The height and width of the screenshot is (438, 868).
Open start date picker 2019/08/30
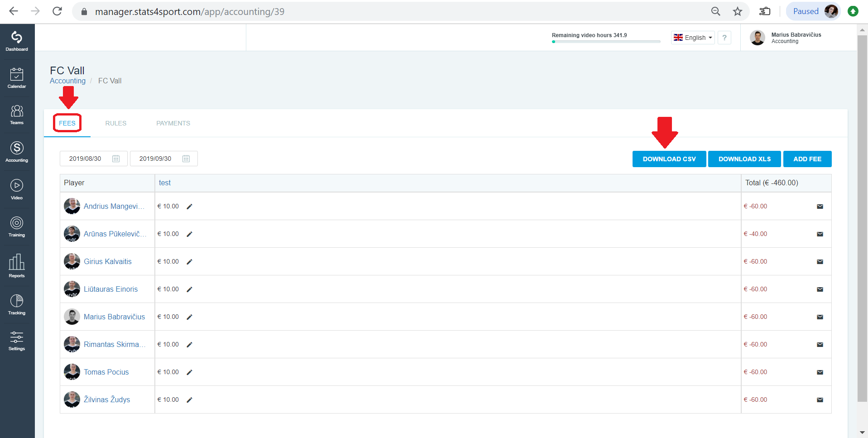click(94, 159)
